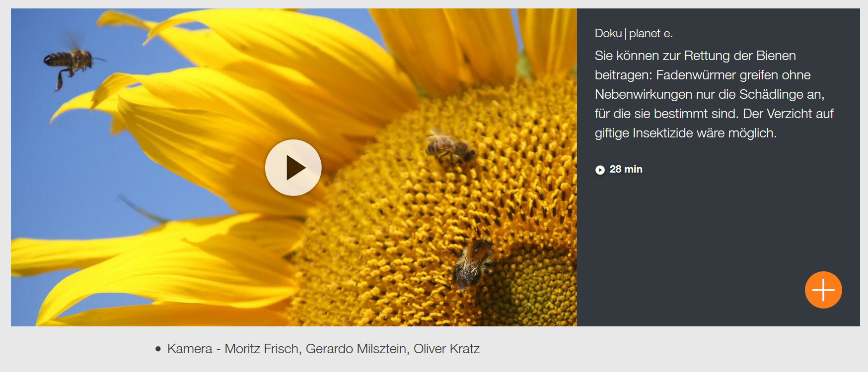Image resolution: width=868 pixels, height=372 pixels.
Task: Click the honeybee sitting on the sunflower
Action: coord(449,146)
